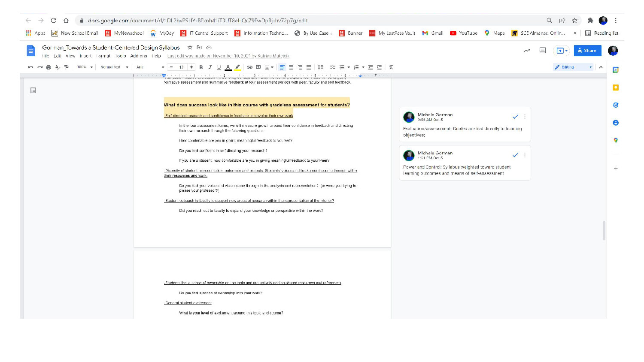Screen dimensions: 644x362
Task: Open the Format menu
Action: coord(103,56)
